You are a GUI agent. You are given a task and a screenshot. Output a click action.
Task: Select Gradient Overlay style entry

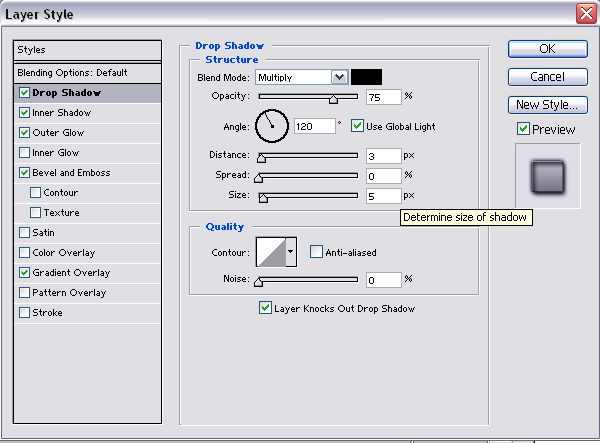(x=70, y=273)
